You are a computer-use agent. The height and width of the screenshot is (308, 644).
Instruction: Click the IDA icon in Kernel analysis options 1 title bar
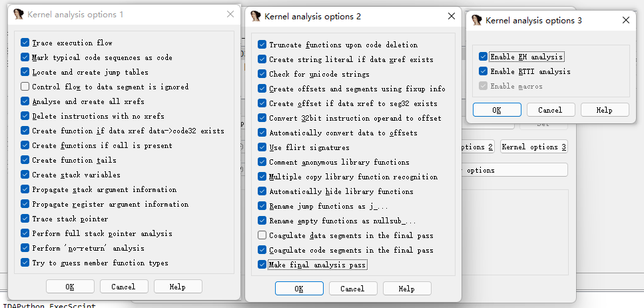tap(19, 15)
